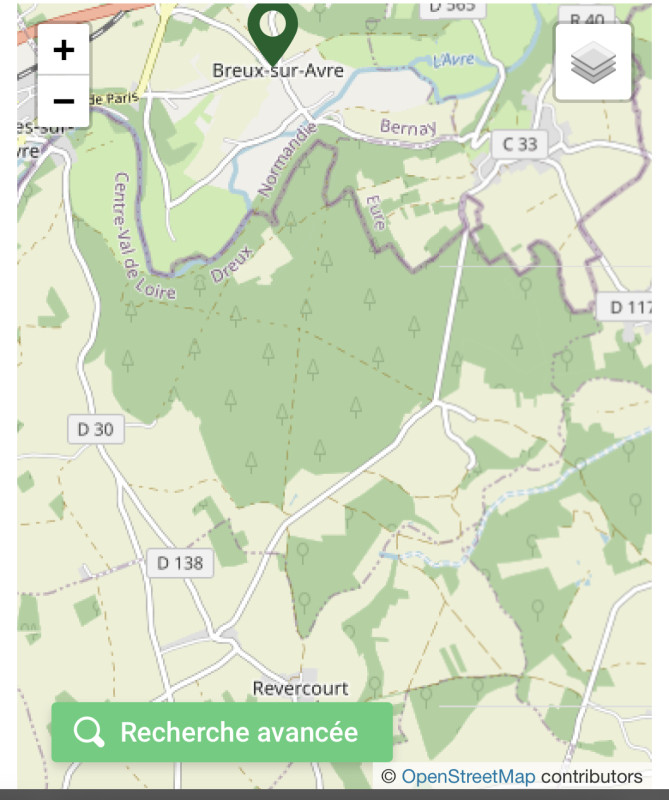This screenshot has width=669, height=800.
Task: Open the map layers selector
Action: (593, 63)
